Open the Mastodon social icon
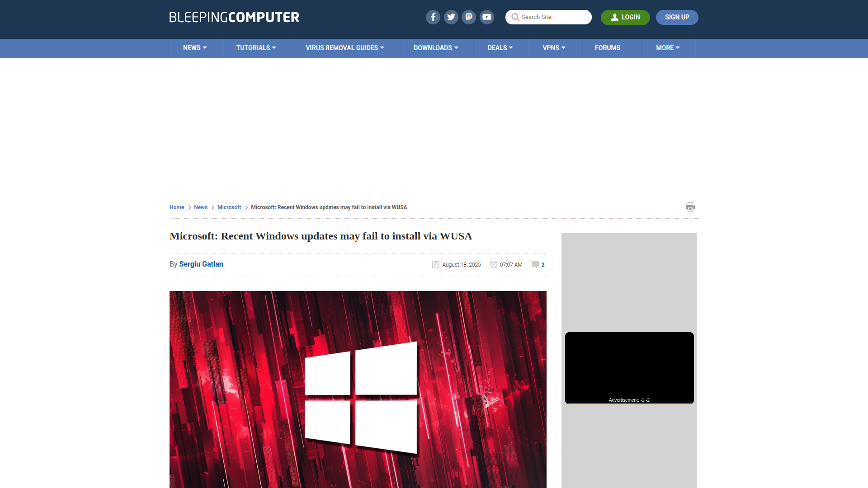Image resolution: width=868 pixels, height=488 pixels. pyautogui.click(x=469, y=17)
